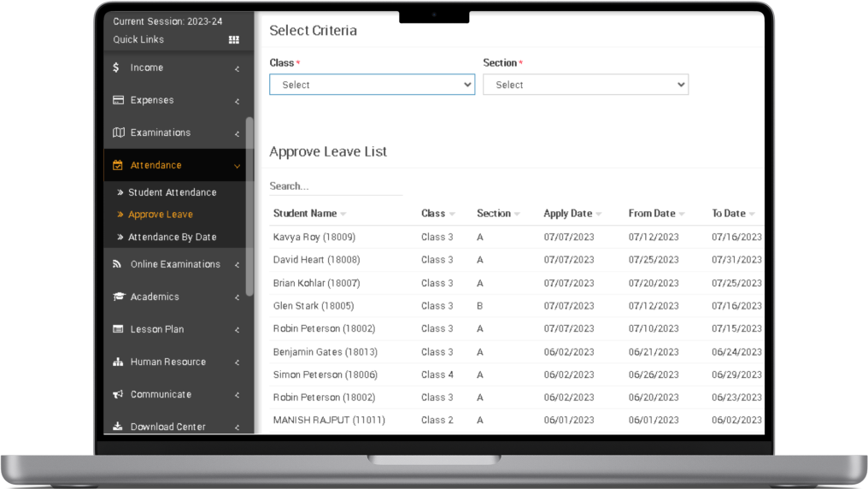Viewport: 868px width, 489px height.
Task: Open the Examinations menu label
Action: (x=161, y=133)
